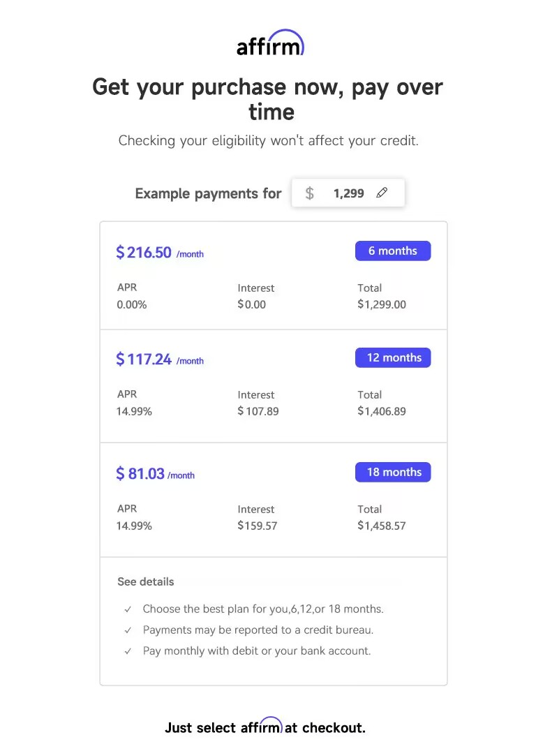Screen dimensions: 536x756
Task: Click the $216.50 /month payment option
Action: (x=160, y=252)
